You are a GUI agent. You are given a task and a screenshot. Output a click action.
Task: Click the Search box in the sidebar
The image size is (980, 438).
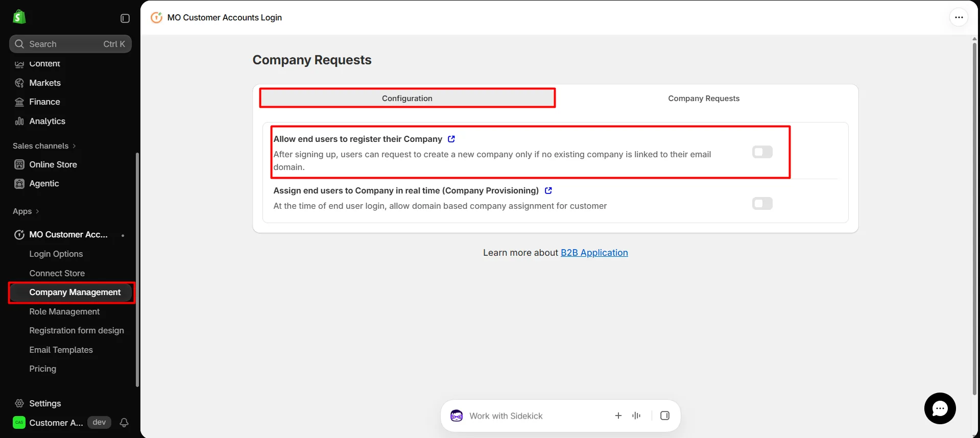(x=70, y=44)
